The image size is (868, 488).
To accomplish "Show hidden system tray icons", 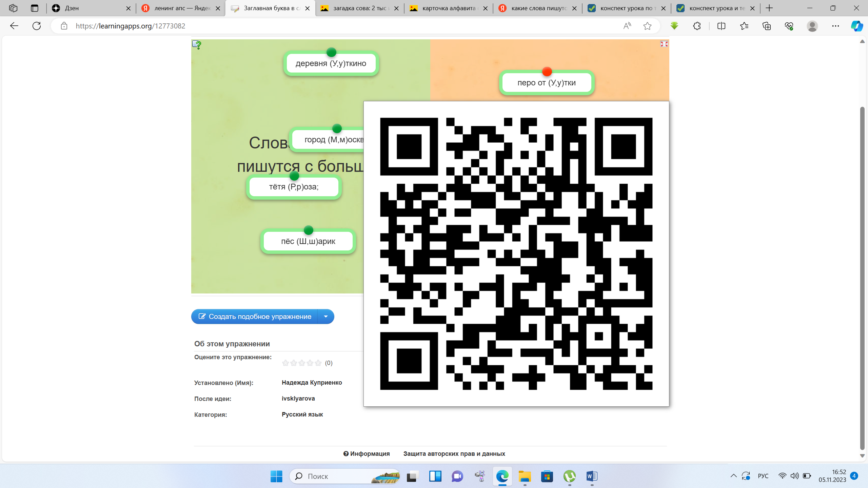I will [733, 476].
